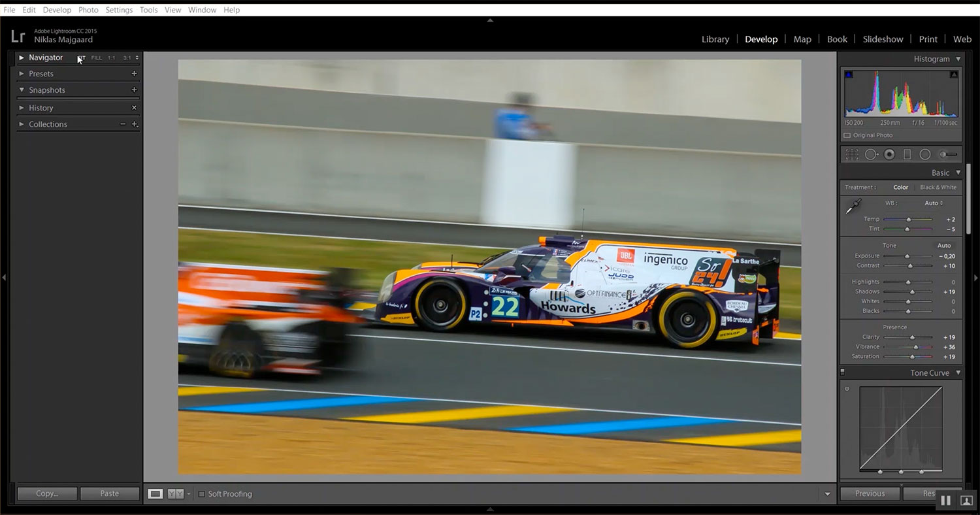980x515 pixels.
Task: Select the Crop Overlay tool
Action: tap(852, 154)
